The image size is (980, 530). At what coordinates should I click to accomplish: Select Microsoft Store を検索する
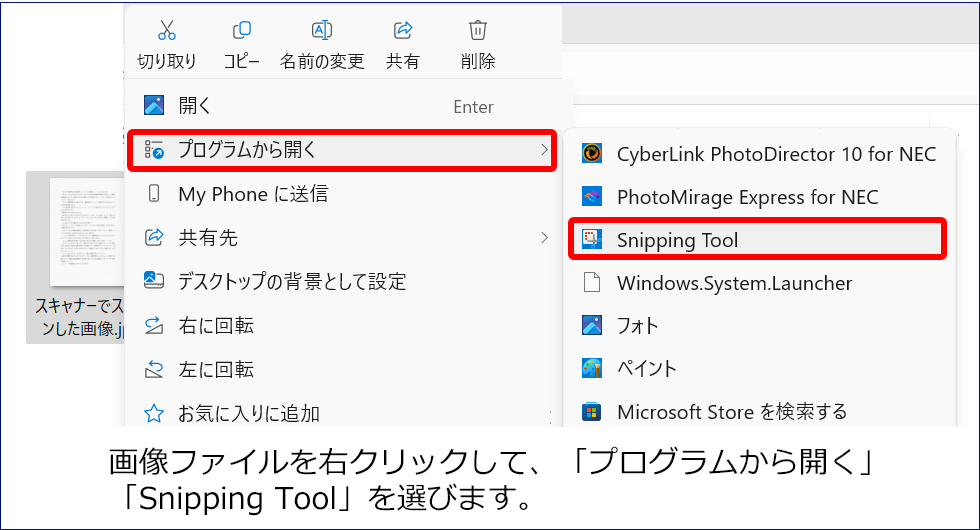(759, 411)
